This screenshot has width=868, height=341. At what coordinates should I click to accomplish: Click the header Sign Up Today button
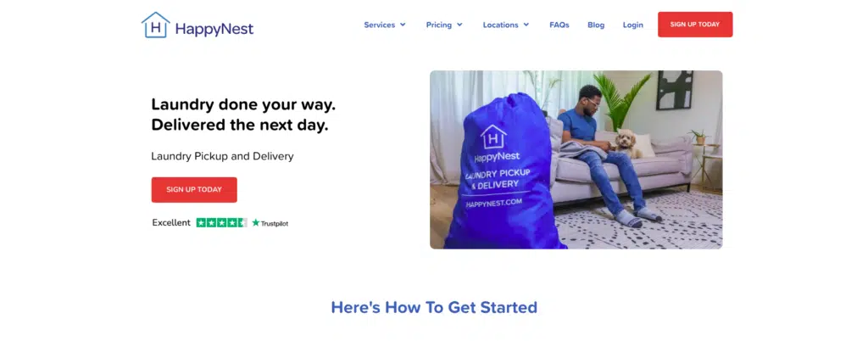pyautogui.click(x=695, y=25)
